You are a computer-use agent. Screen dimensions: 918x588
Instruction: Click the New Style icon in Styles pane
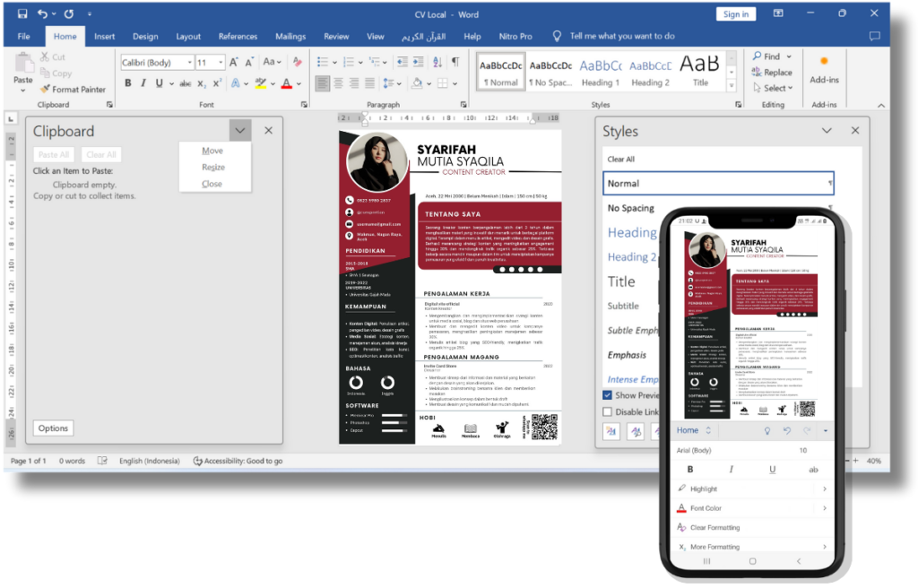coord(611,432)
